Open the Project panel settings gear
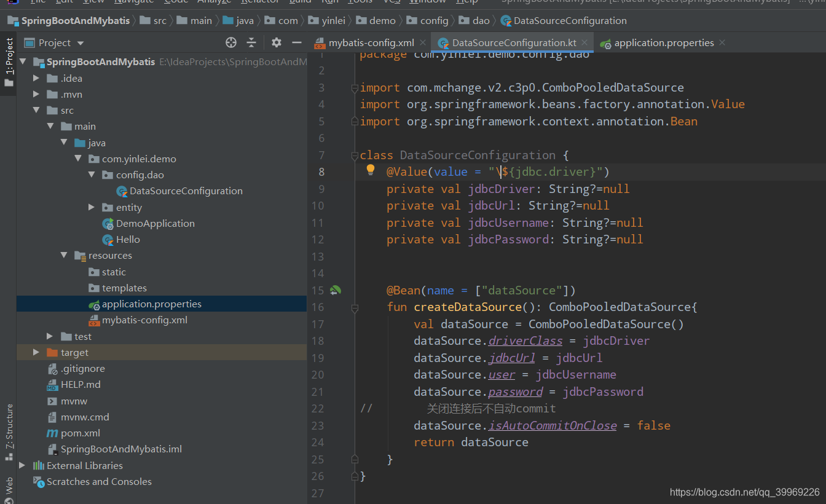The height and width of the screenshot is (504, 826). click(276, 42)
